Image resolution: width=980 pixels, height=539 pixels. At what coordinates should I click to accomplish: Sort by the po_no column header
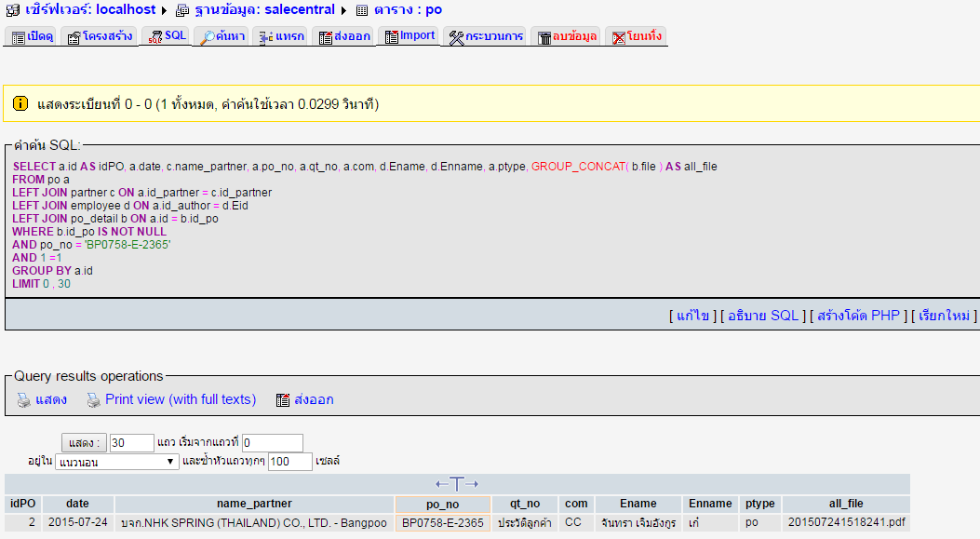[442, 504]
